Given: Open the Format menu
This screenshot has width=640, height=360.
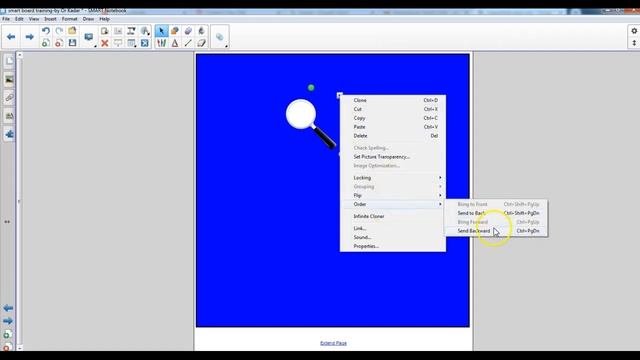Looking at the screenshot, I should coord(69,19).
